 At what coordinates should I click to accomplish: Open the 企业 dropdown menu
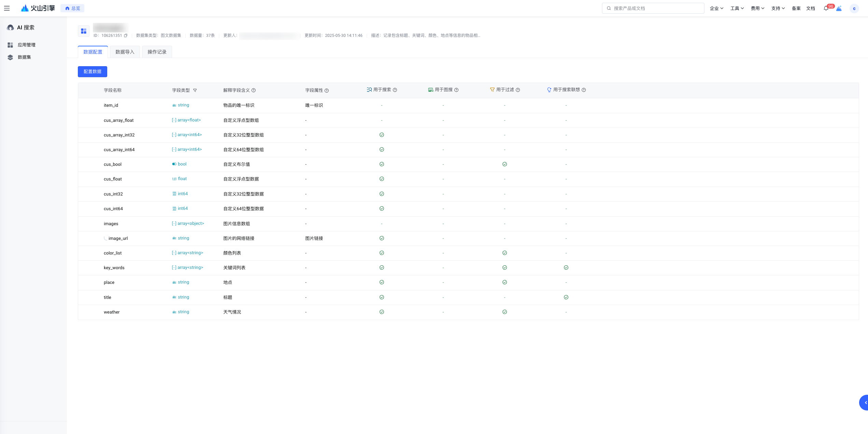716,8
